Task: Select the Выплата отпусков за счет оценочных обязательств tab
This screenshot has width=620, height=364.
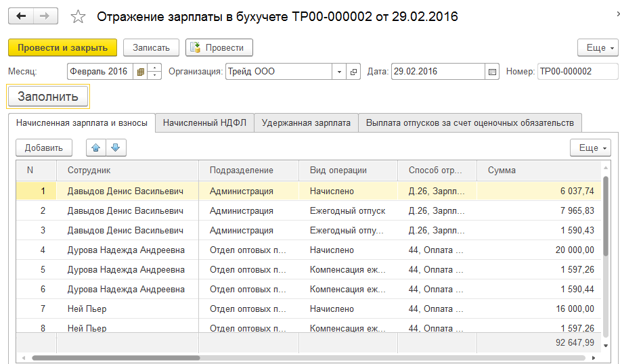Action: [x=470, y=122]
